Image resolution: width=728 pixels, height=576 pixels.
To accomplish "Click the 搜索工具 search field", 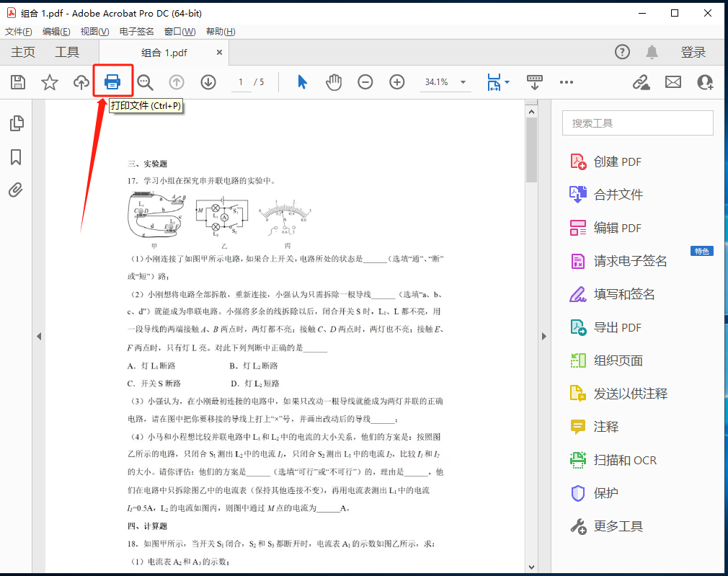I will click(637, 123).
